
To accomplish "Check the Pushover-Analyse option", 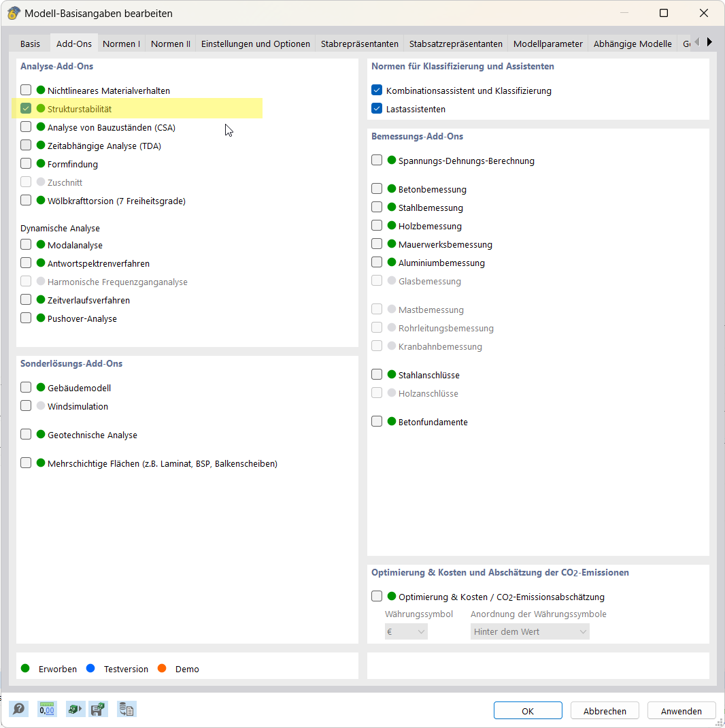I will pos(26,318).
